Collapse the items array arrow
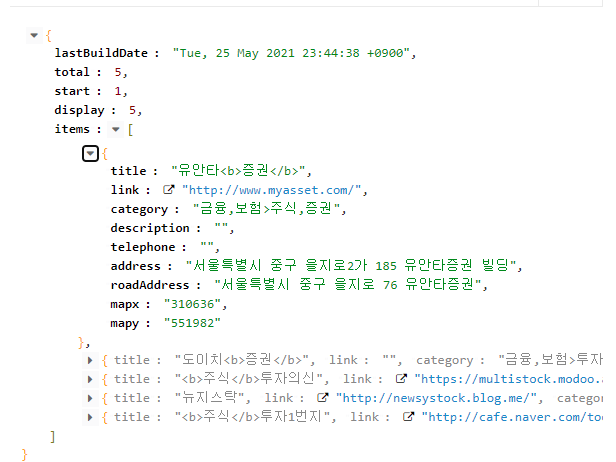616x462 pixels. (x=116, y=129)
